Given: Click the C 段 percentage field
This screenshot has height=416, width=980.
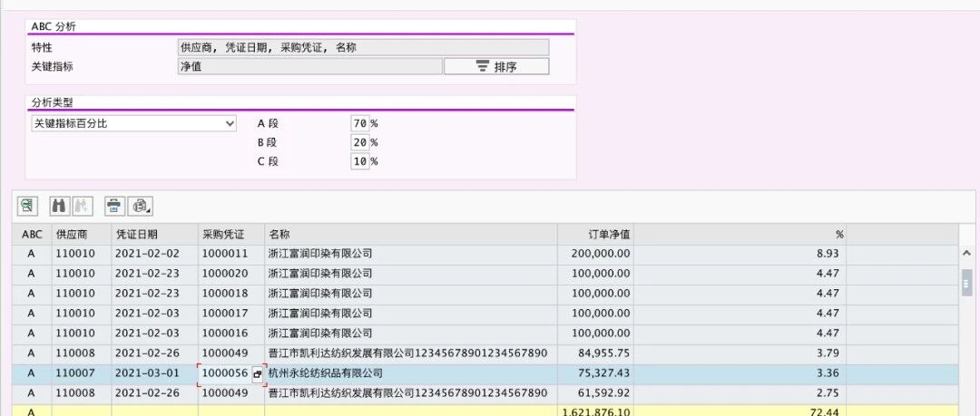Looking at the screenshot, I should (x=360, y=161).
